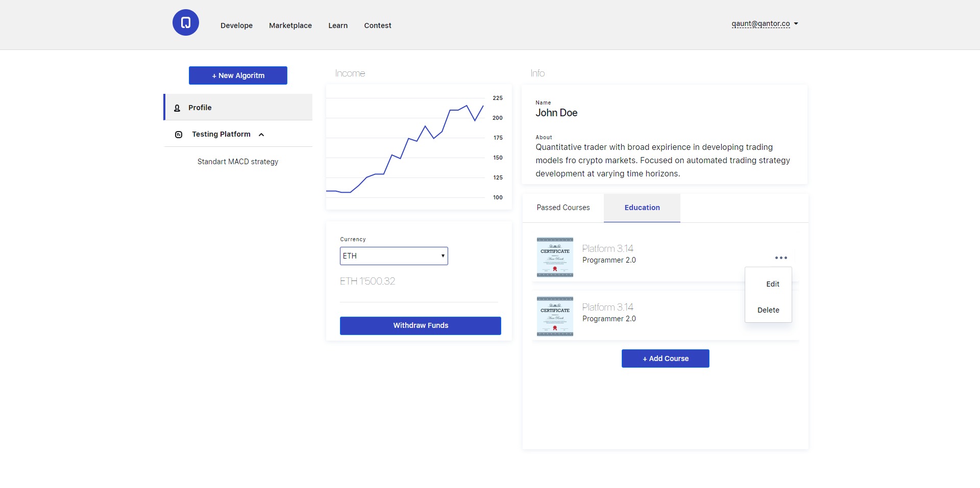Open the ETH currency dropdown

point(394,256)
